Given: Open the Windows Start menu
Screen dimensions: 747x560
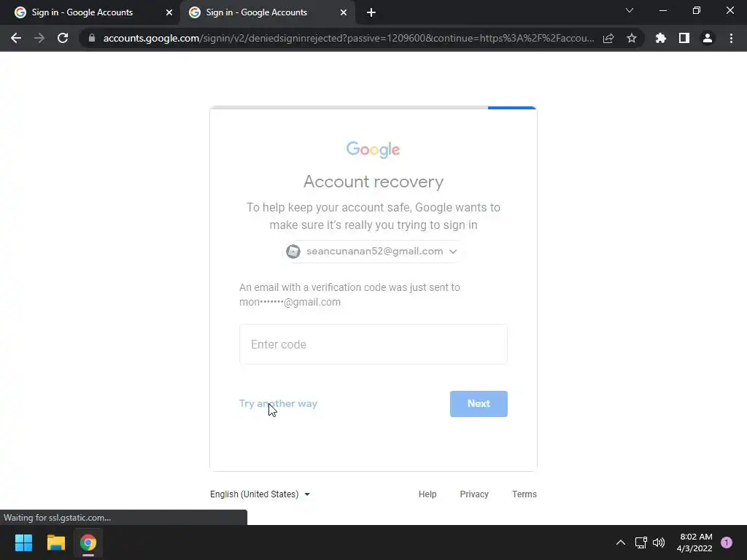Looking at the screenshot, I should pyautogui.click(x=23, y=542).
